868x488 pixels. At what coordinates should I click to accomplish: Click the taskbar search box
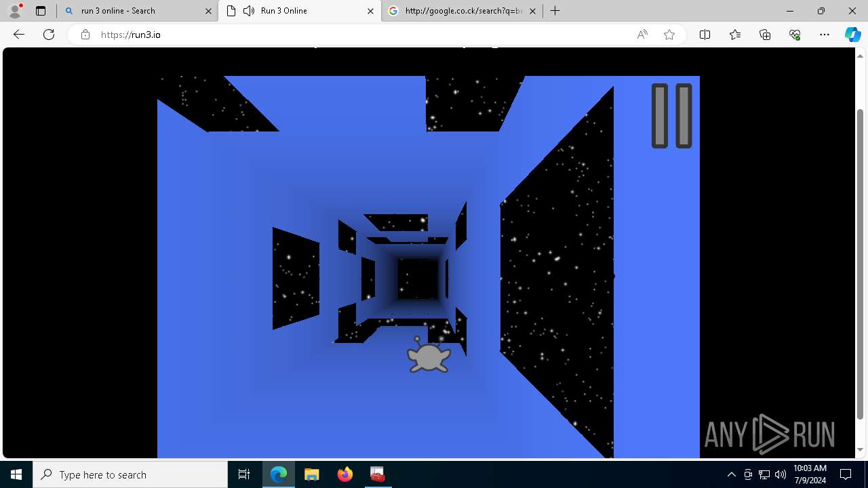coord(130,474)
